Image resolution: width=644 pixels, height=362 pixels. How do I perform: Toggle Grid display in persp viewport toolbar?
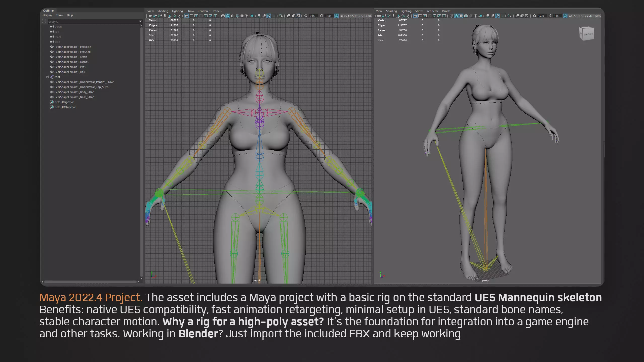coord(415,16)
